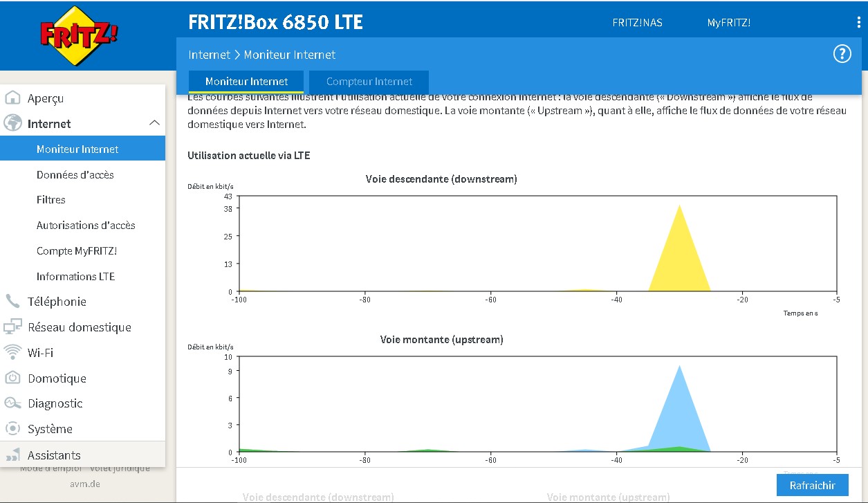Open the three-dot options menu

point(858,22)
